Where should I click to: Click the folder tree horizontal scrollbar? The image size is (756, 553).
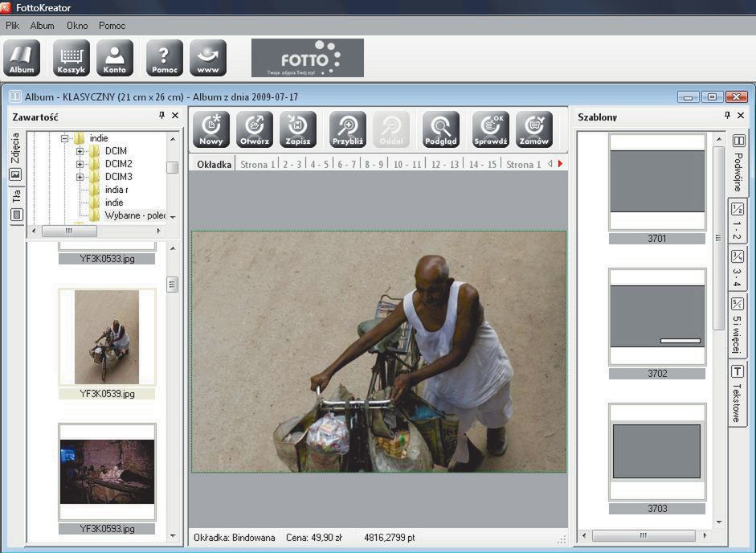(68, 231)
